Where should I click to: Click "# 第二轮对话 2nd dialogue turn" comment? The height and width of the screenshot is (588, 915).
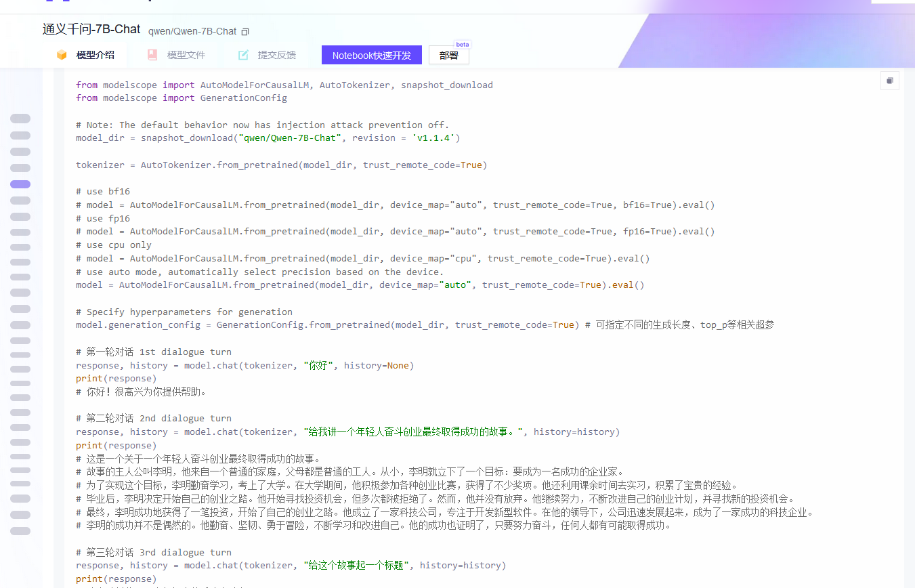(x=154, y=419)
